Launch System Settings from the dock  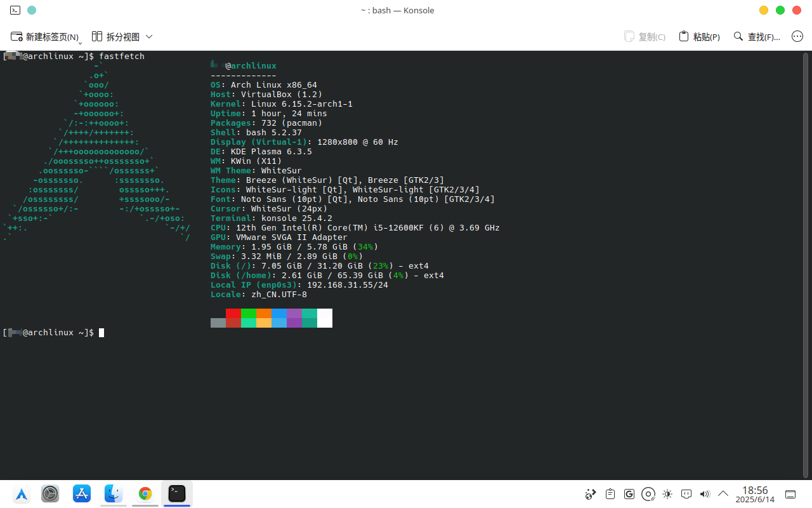(50, 493)
